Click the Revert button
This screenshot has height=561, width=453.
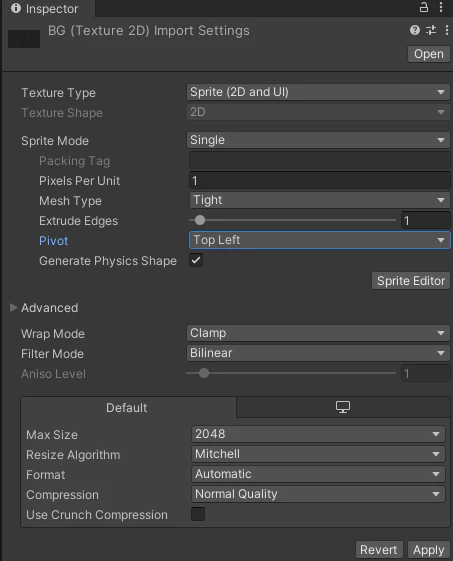[379, 550]
